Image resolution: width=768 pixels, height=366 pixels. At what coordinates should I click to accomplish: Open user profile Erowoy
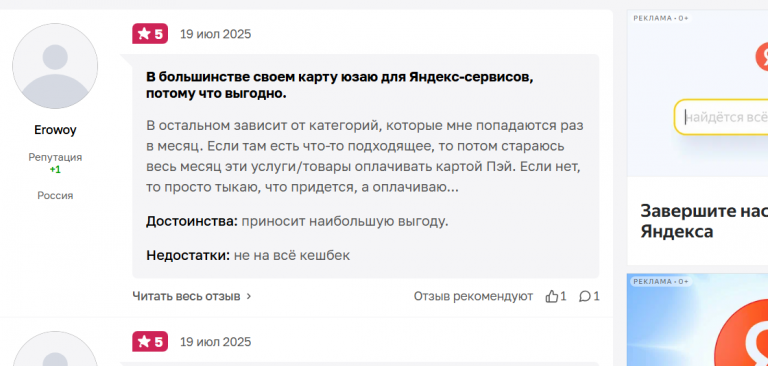[55, 130]
